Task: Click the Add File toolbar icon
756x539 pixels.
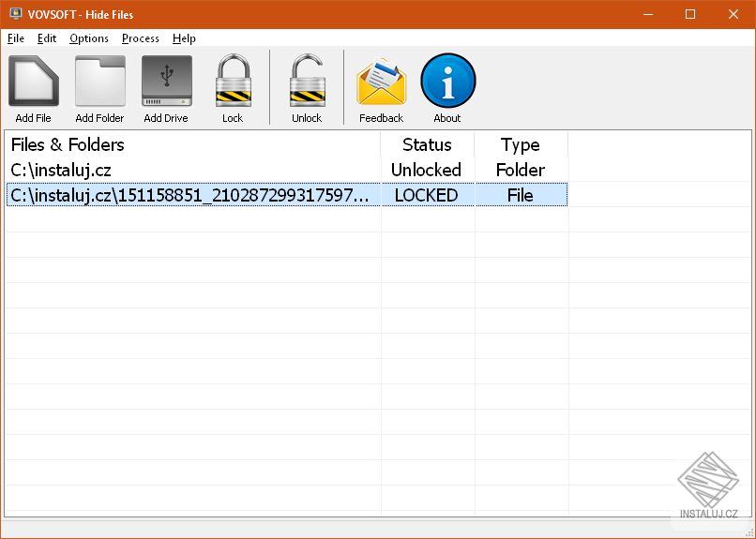Action: 33,81
